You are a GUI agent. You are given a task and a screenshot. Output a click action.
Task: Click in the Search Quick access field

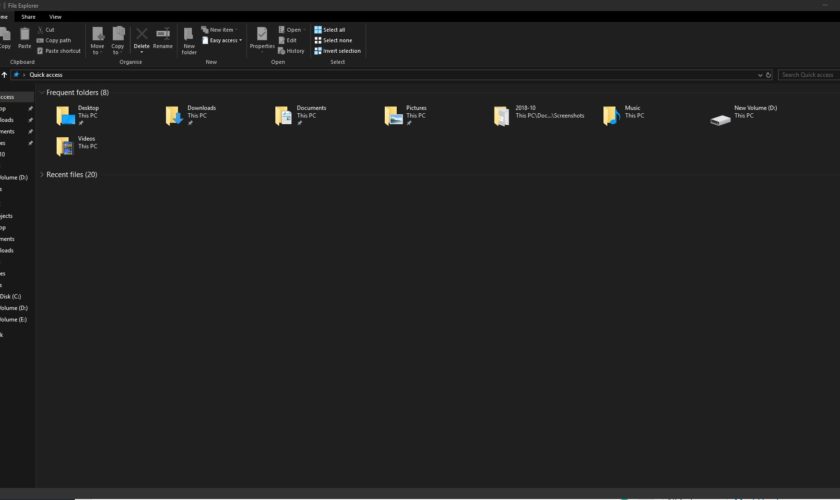808,75
